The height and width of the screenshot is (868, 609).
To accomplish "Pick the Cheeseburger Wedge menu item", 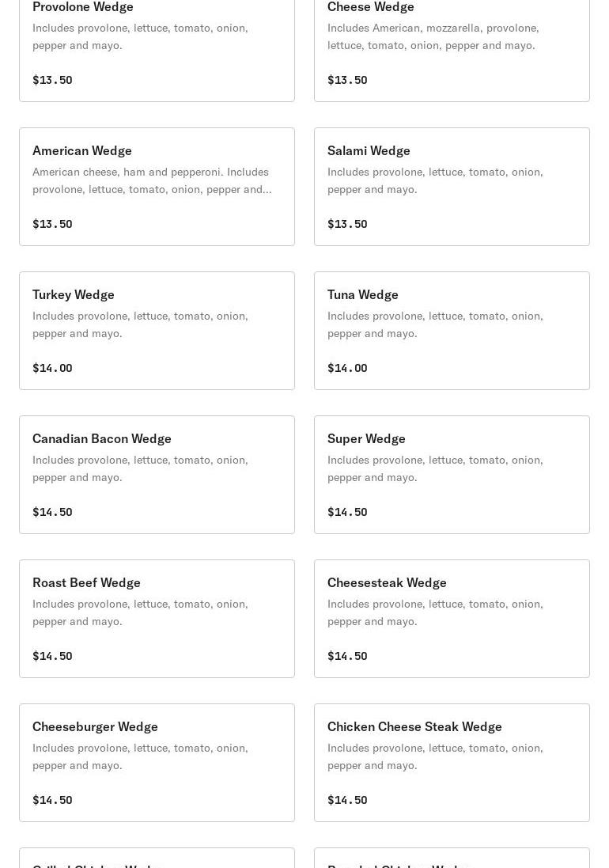I will pyautogui.click(x=157, y=763).
